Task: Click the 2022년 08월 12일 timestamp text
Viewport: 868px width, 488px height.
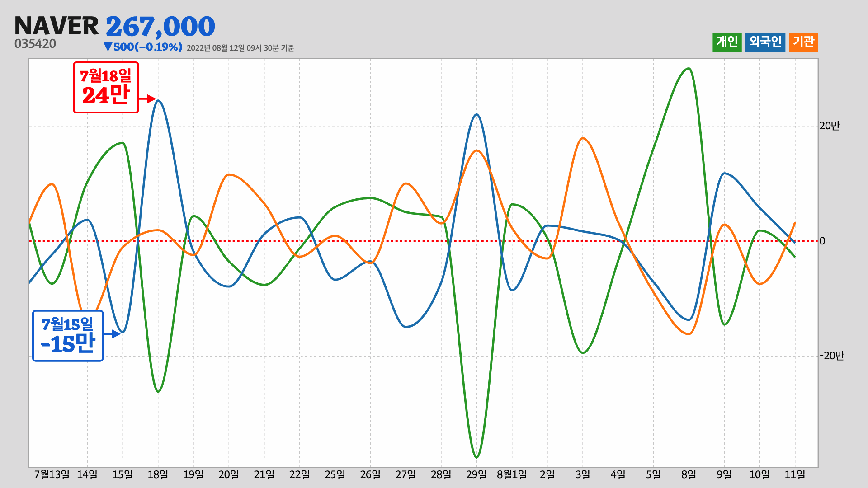Action: coord(241,48)
